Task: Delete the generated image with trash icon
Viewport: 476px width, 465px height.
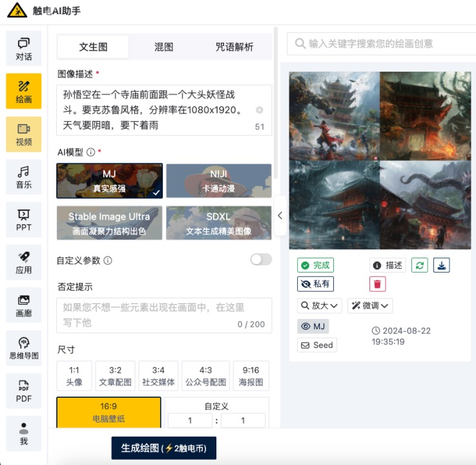Action: coord(377,284)
